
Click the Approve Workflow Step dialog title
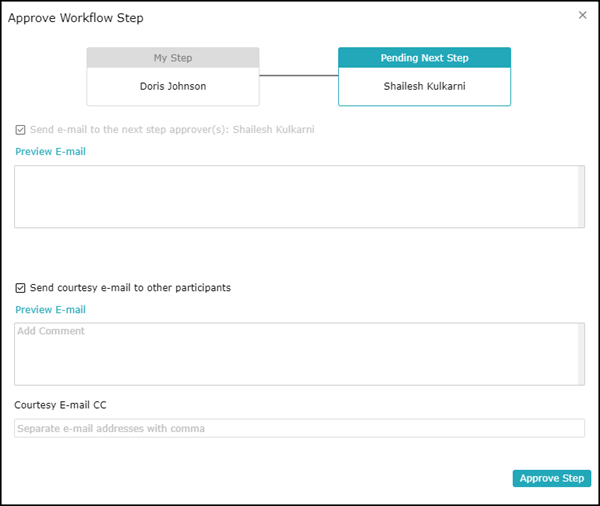pyautogui.click(x=75, y=18)
